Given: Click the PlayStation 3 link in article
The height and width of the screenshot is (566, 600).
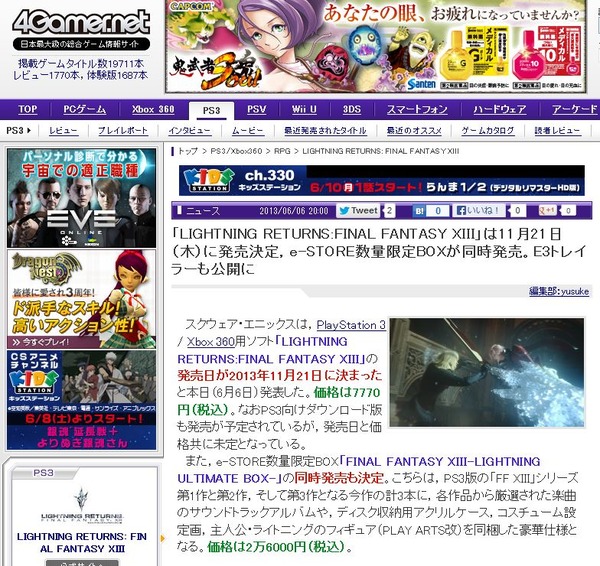Looking at the screenshot, I should click(x=351, y=325).
